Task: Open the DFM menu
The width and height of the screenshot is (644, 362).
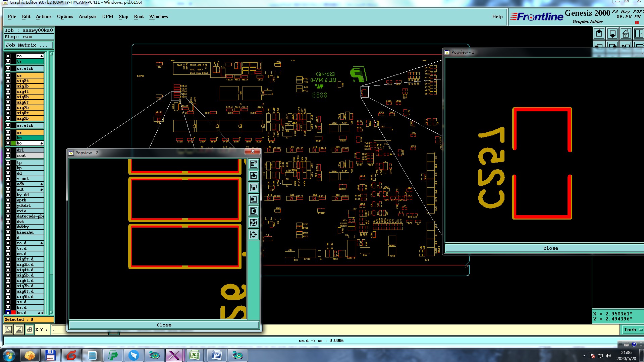Action: pyautogui.click(x=107, y=16)
